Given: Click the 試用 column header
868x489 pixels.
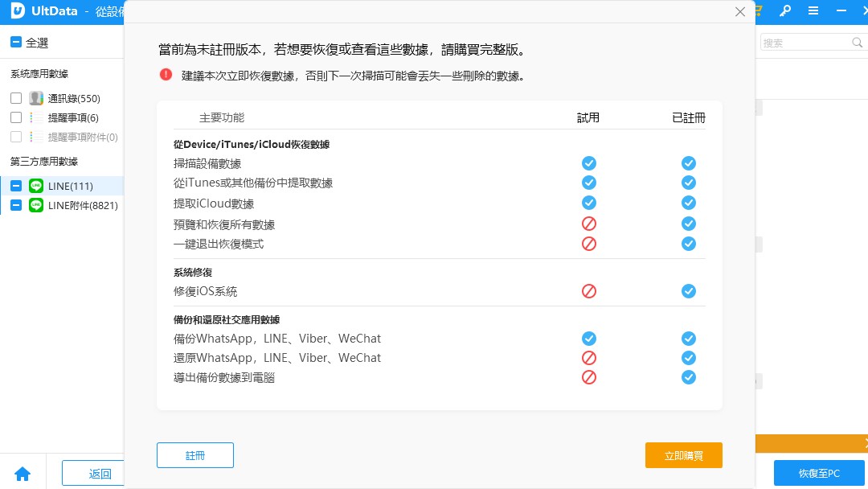Looking at the screenshot, I should [588, 117].
